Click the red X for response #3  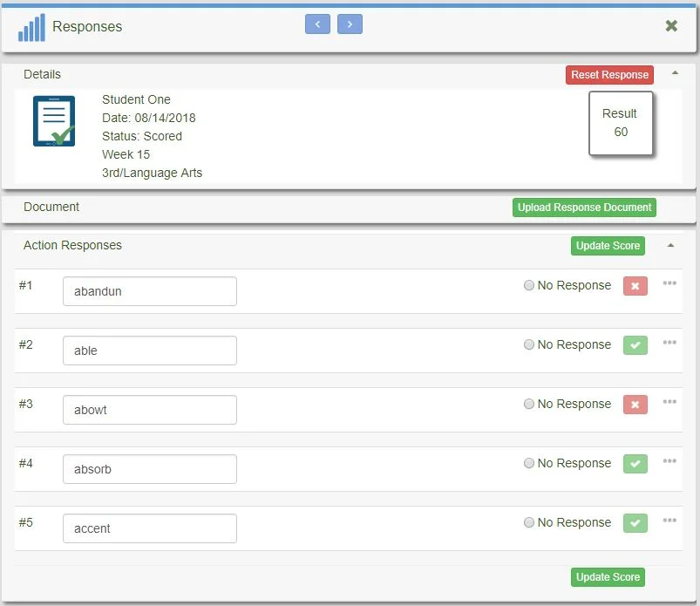[x=635, y=405]
